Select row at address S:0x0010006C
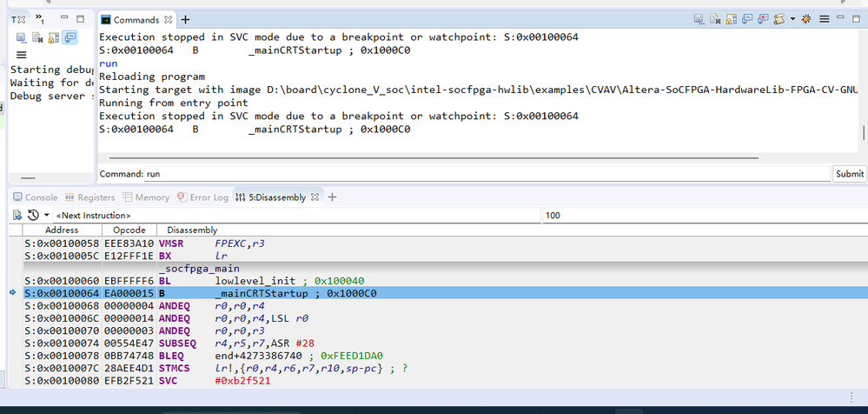The height and width of the screenshot is (414, 868). (x=445, y=318)
